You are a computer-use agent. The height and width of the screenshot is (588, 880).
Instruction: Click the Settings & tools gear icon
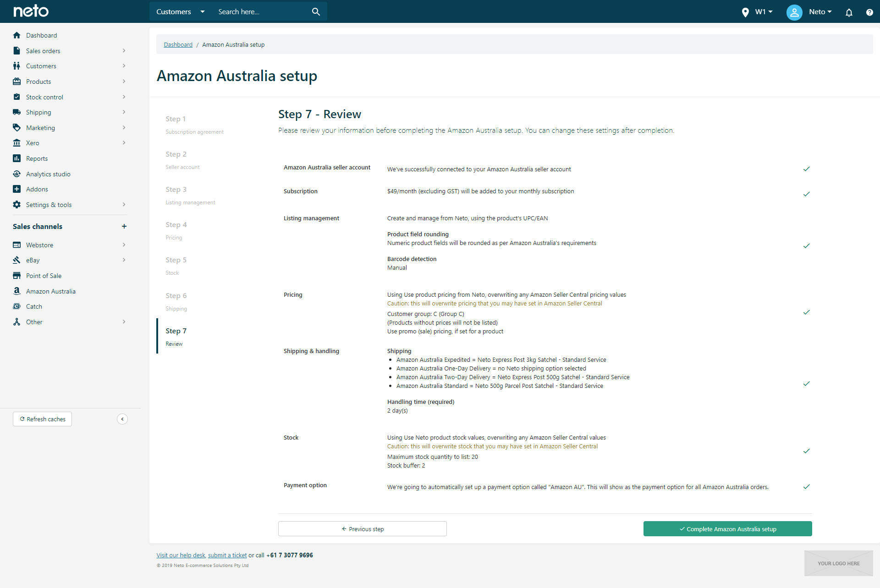tap(17, 205)
